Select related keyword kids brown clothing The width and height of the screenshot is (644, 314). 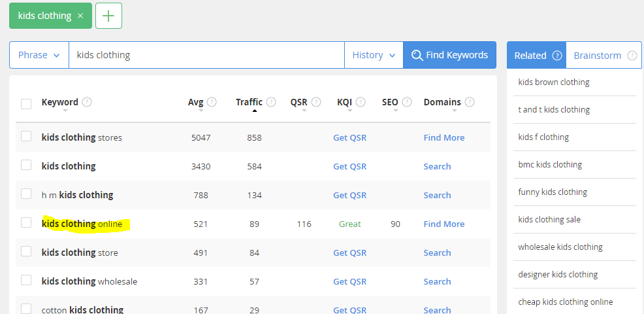(x=554, y=82)
